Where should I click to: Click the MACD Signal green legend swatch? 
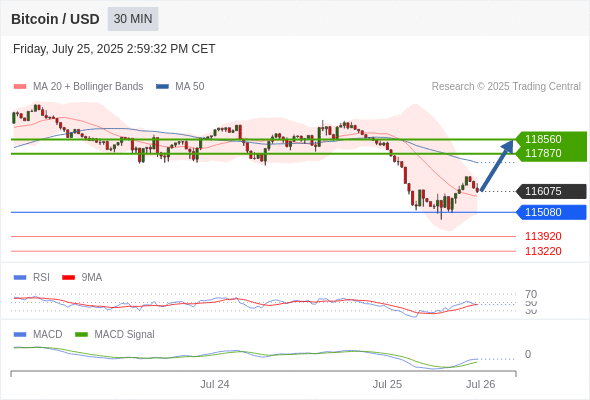click(x=81, y=335)
